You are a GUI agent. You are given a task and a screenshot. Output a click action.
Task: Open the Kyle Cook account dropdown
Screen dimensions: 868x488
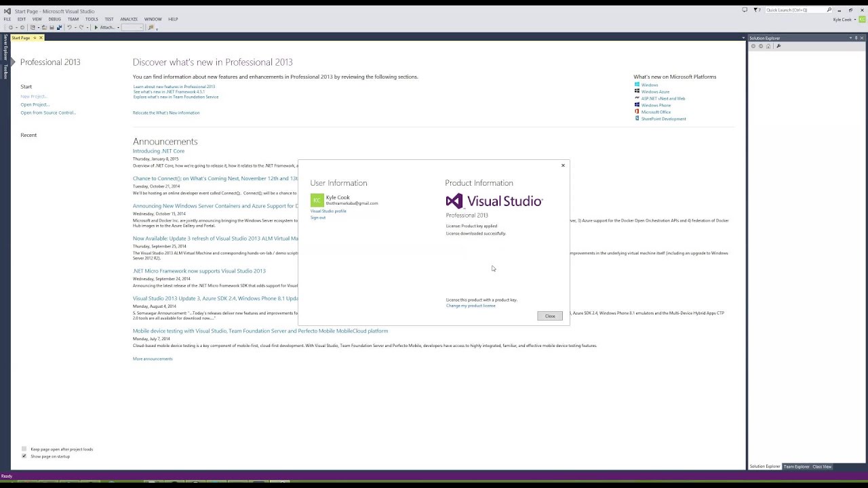(x=854, y=20)
